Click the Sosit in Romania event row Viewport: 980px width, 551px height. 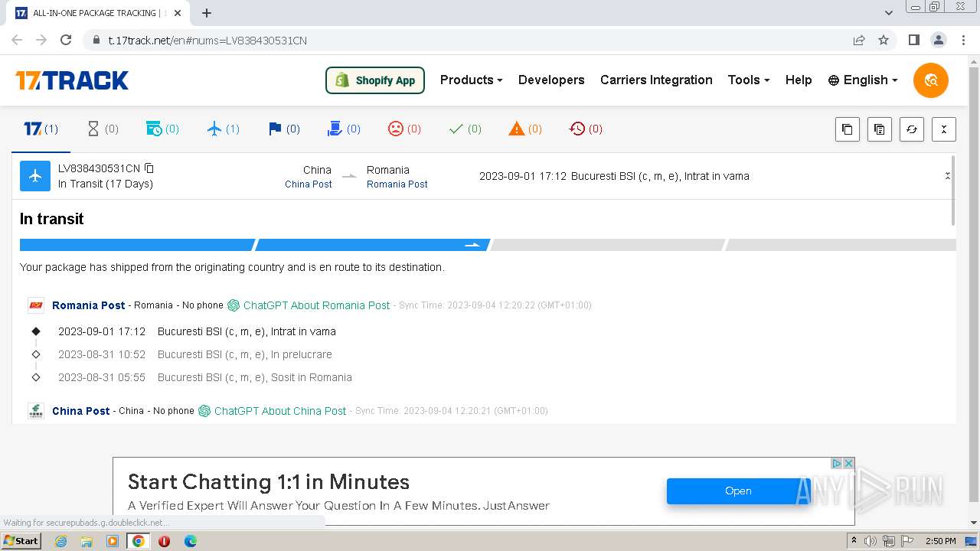[205, 377]
